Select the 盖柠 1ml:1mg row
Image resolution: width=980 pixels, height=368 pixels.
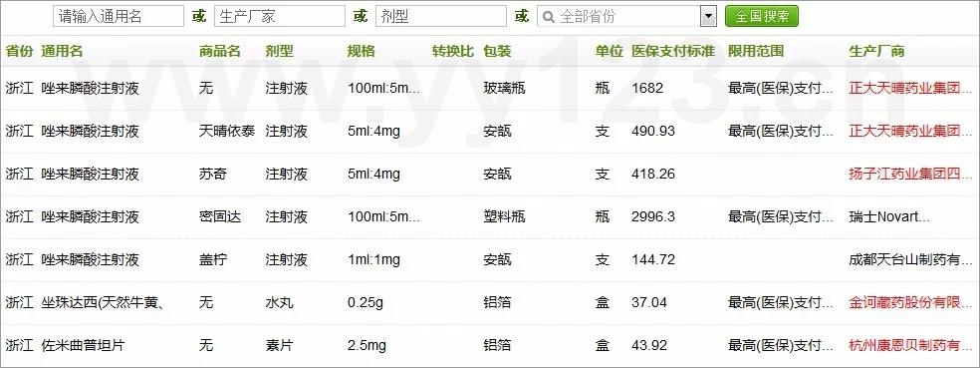[490, 259]
